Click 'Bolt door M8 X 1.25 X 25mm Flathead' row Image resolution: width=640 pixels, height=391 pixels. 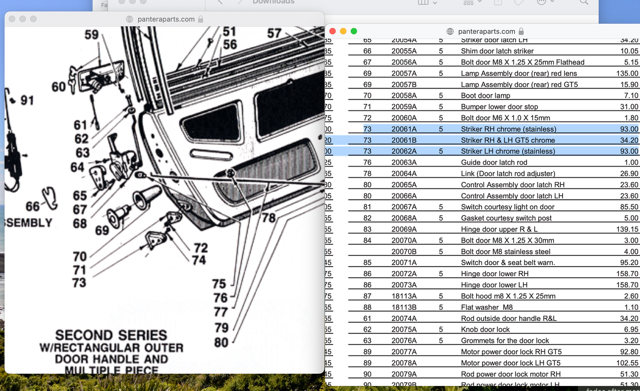(x=493, y=62)
